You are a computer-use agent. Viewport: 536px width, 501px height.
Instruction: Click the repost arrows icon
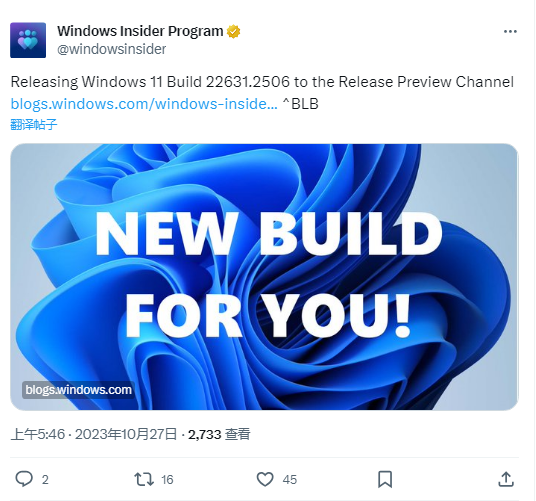[144, 479]
